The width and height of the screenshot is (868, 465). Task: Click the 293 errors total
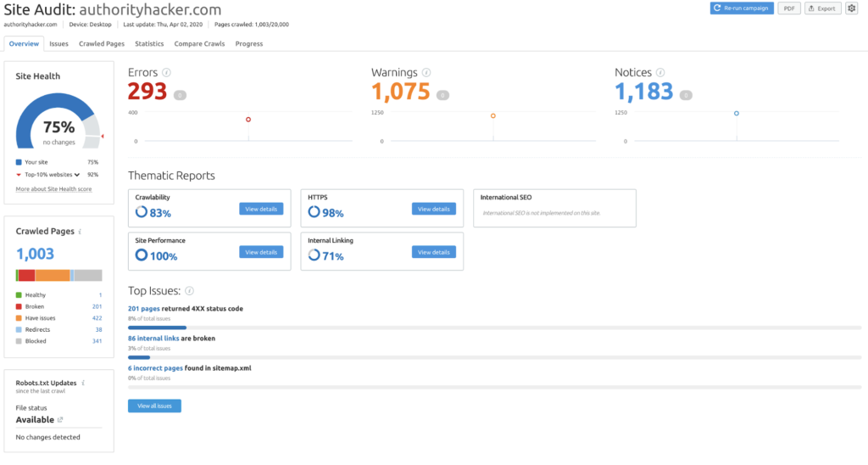point(147,92)
